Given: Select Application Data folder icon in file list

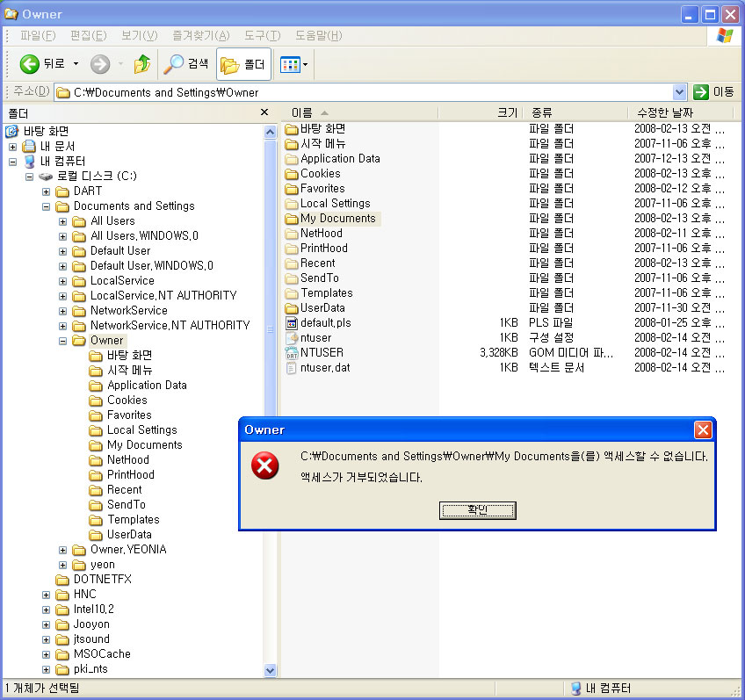Looking at the screenshot, I should tap(292, 159).
